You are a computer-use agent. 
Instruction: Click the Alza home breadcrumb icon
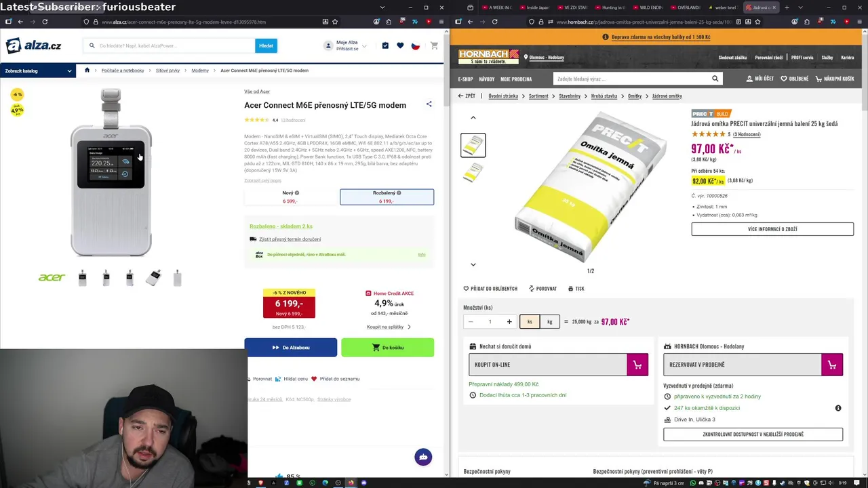coord(87,70)
